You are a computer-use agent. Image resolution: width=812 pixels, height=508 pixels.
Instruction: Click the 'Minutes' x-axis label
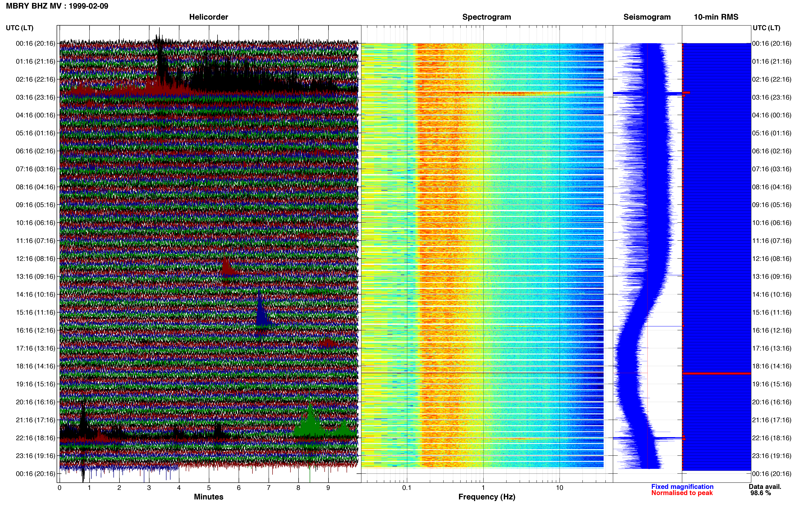[209, 497]
